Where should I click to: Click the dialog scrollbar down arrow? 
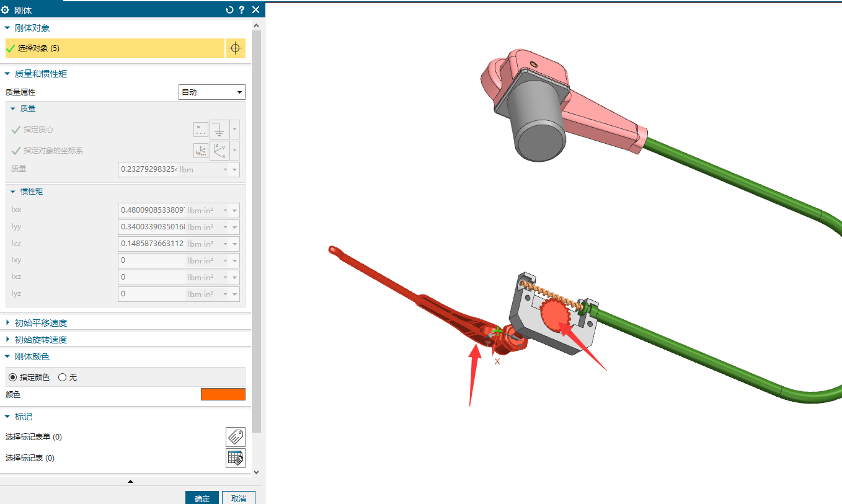coord(257,472)
